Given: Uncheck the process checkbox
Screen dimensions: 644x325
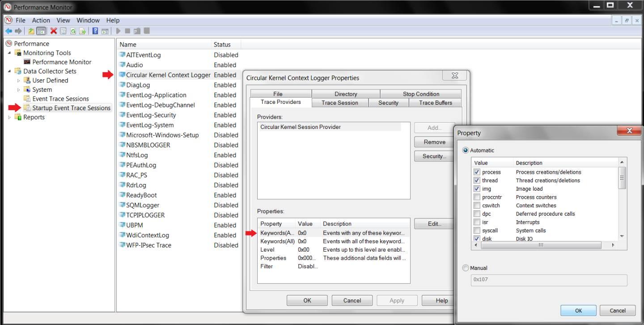Looking at the screenshot, I should click(x=477, y=172).
